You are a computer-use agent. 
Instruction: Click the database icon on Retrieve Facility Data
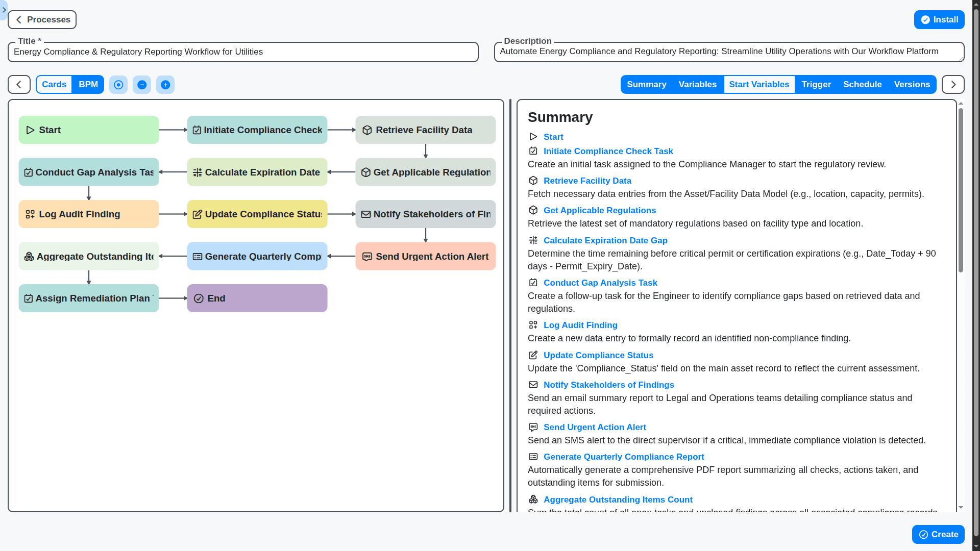(x=367, y=130)
